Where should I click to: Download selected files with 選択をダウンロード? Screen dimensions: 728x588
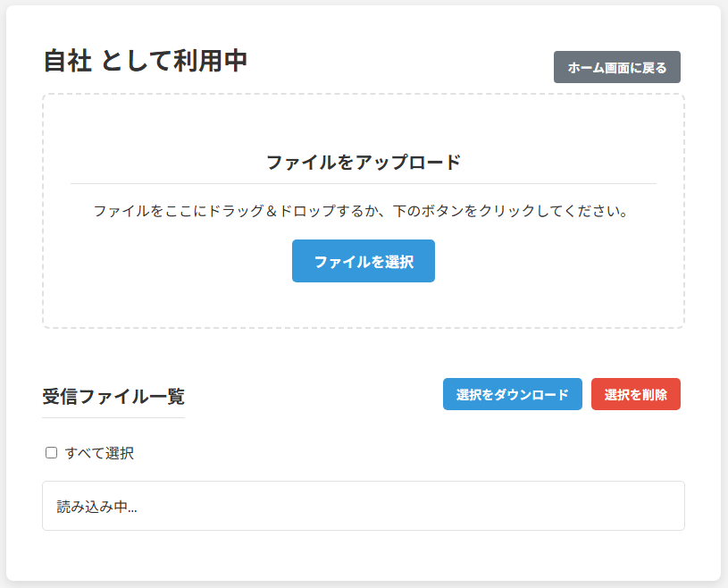[x=512, y=394]
